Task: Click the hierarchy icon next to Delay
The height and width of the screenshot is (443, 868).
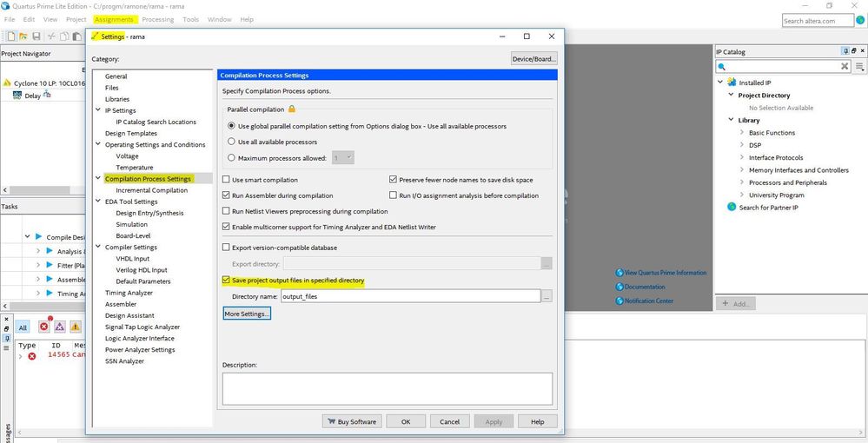Action: click(47, 95)
